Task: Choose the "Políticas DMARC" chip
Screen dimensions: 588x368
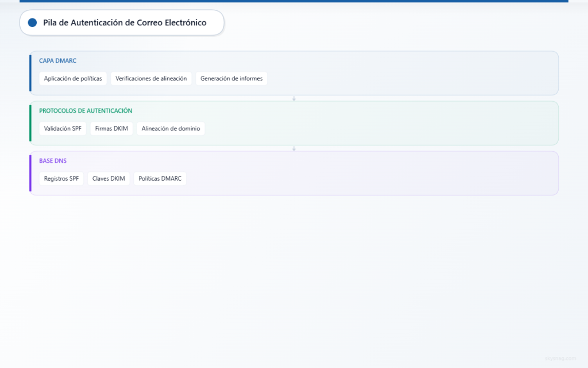Action: pyautogui.click(x=160, y=179)
